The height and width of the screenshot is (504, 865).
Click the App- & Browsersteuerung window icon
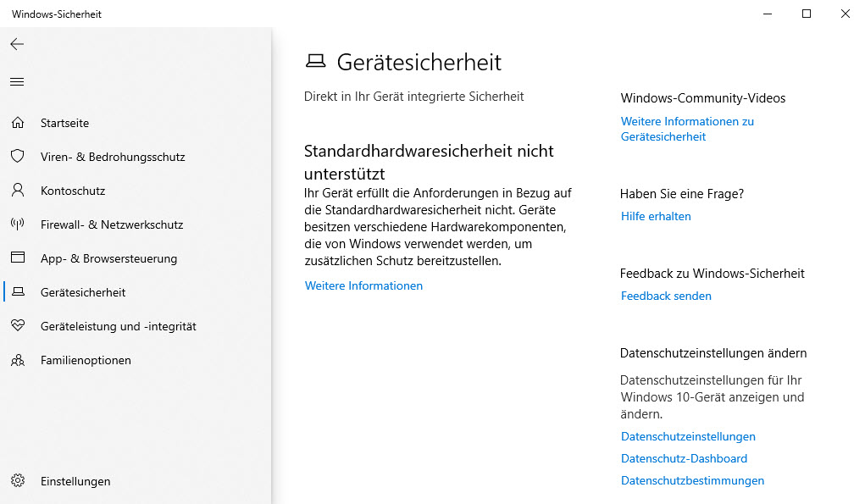coord(18,258)
